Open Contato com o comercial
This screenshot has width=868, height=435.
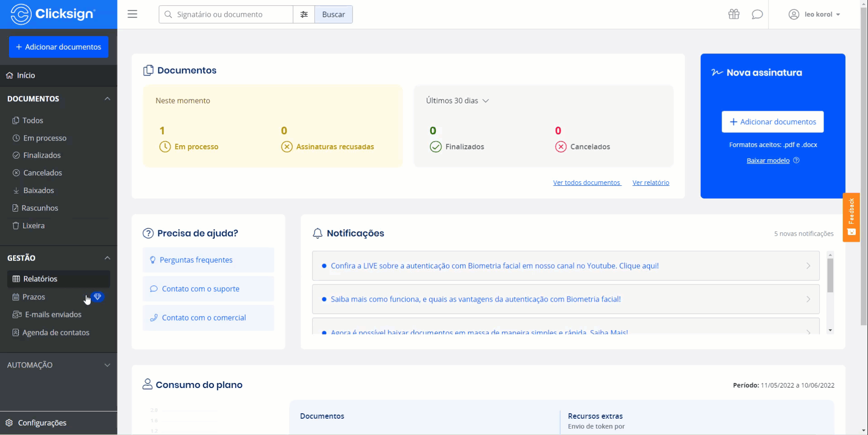[x=208, y=318]
